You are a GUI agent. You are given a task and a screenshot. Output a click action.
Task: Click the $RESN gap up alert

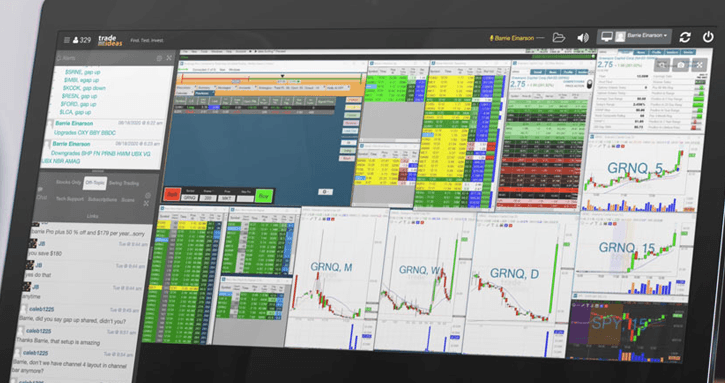[79, 96]
